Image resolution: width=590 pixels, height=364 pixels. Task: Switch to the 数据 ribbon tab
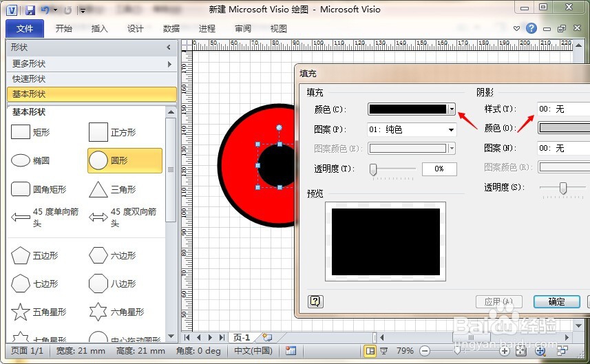[x=171, y=29]
